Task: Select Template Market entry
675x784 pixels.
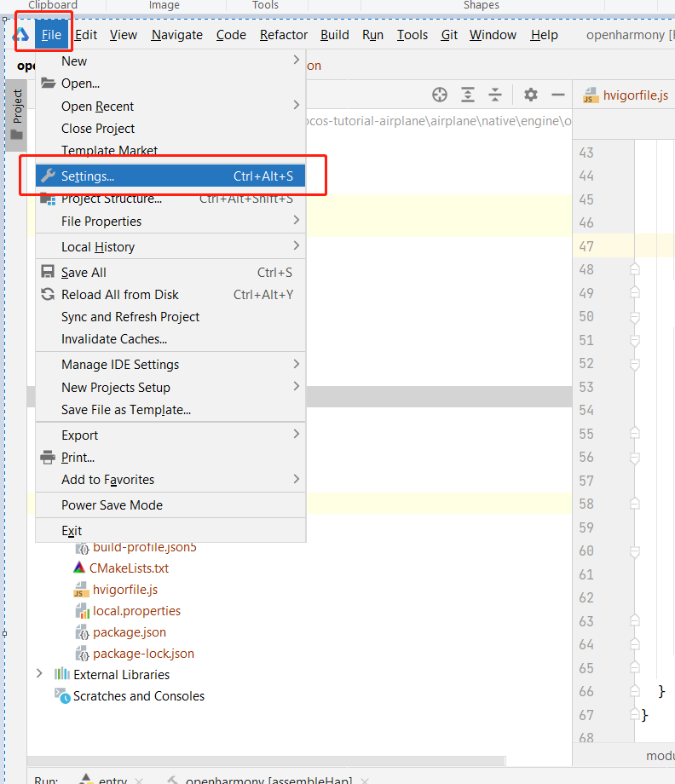Action: point(170,150)
